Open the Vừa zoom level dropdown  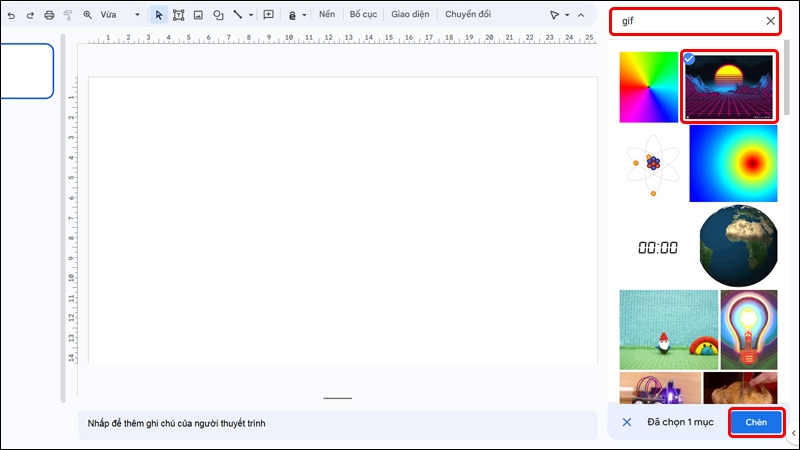click(120, 15)
